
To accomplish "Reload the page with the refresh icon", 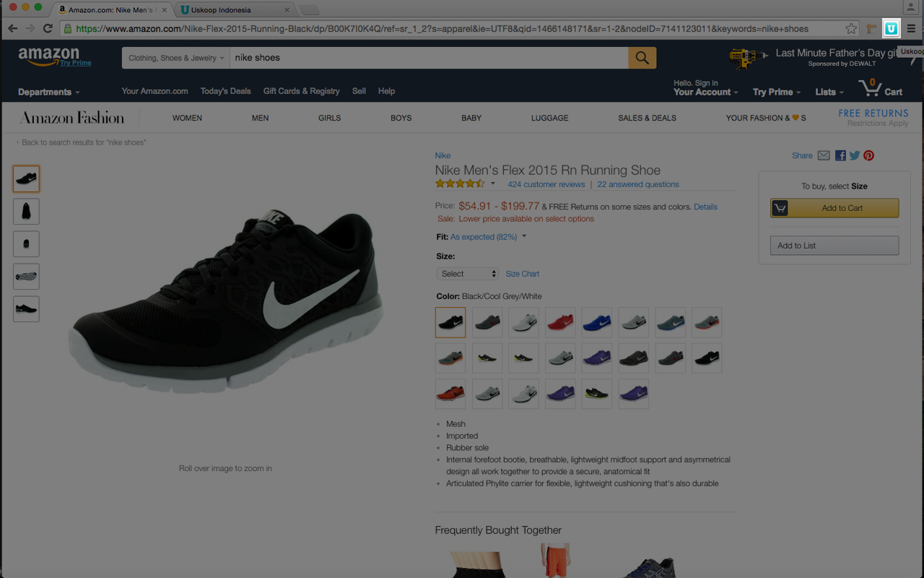I will pos(48,29).
